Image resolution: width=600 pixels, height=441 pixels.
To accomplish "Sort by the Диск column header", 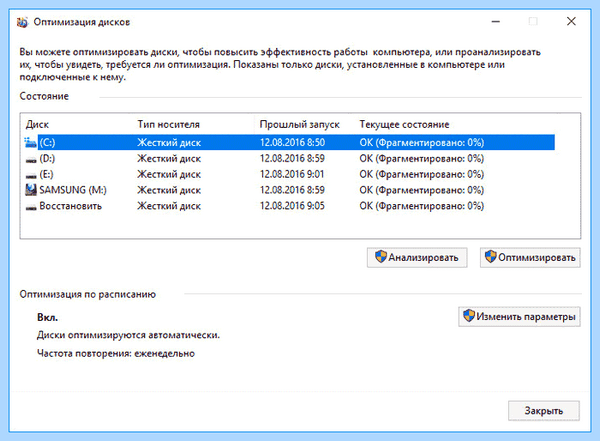I will 37,124.
